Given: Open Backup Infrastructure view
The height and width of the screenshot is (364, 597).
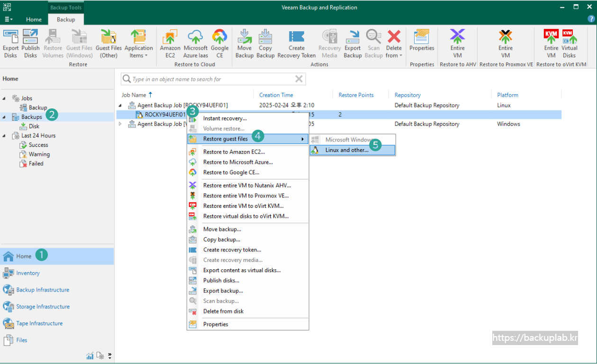Looking at the screenshot, I should pyautogui.click(x=57, y=290).
